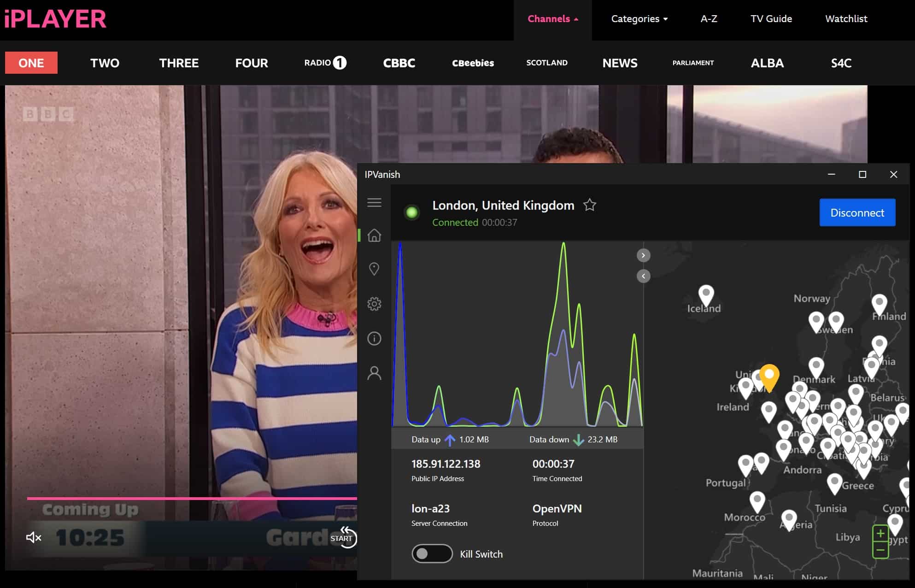Expand the graph panel right arrow
The height and width of the screenshot is (588, 915).
(x=643, y=255)
